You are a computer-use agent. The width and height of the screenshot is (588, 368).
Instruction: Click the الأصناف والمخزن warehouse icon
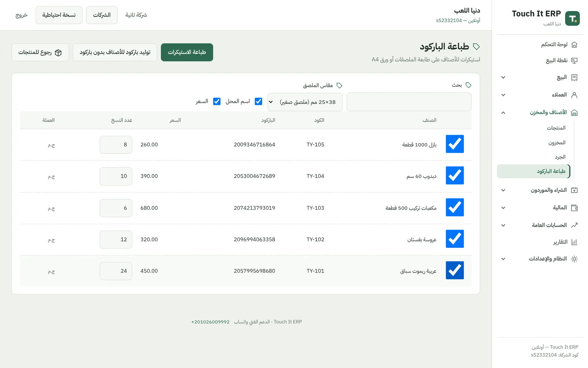pos(574,113)
